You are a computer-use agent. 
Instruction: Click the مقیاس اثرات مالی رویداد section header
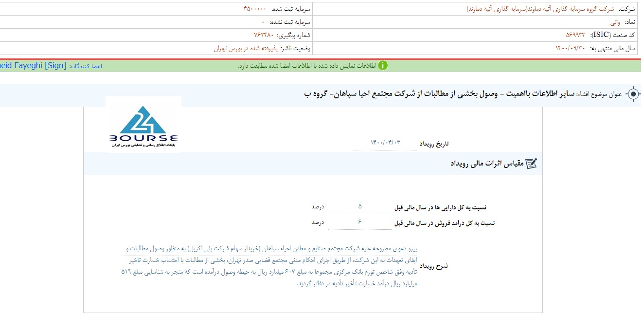(487, 164)
